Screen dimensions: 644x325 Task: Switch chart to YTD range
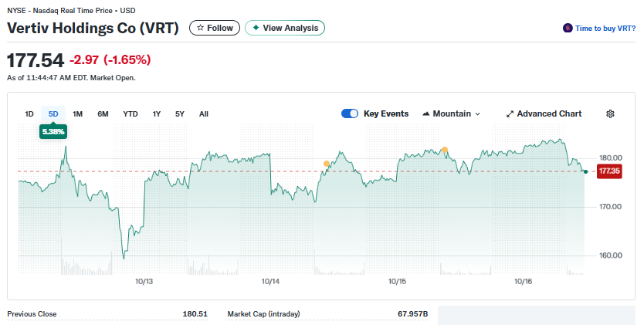click(x=130, y=113)
